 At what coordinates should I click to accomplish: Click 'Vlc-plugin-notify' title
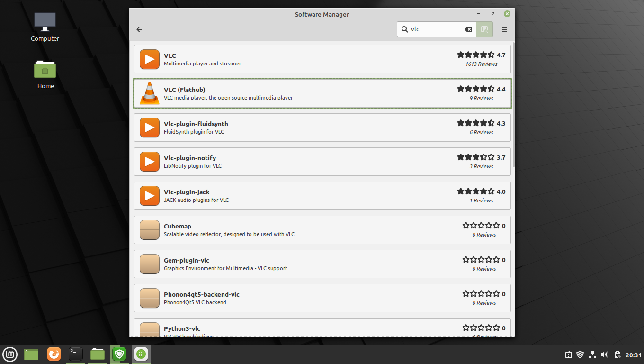click(x=190, y=158)
